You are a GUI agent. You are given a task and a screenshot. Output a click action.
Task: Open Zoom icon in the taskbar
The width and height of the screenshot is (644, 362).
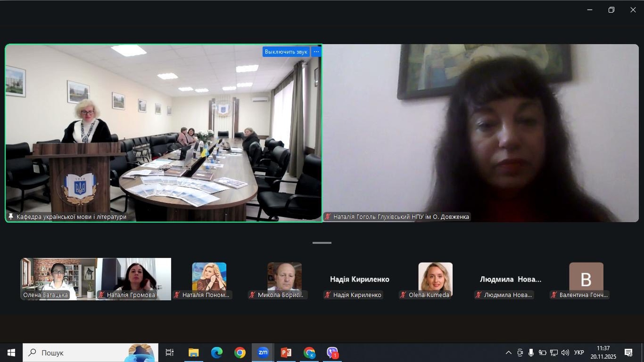[x=263, y=353]
